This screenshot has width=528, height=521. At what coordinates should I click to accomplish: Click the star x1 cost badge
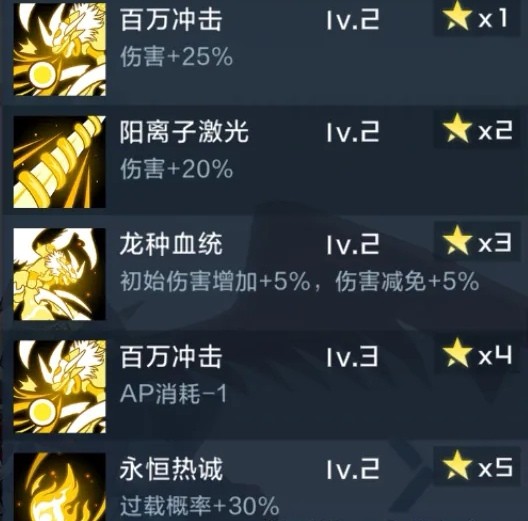[476, 18]
